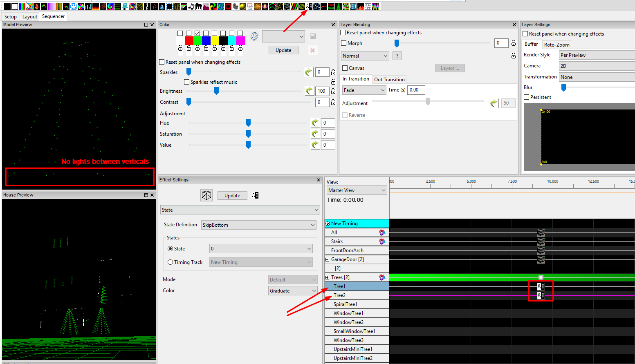Click the padlock icon beside the Sparkles slider

pos(333,72)
